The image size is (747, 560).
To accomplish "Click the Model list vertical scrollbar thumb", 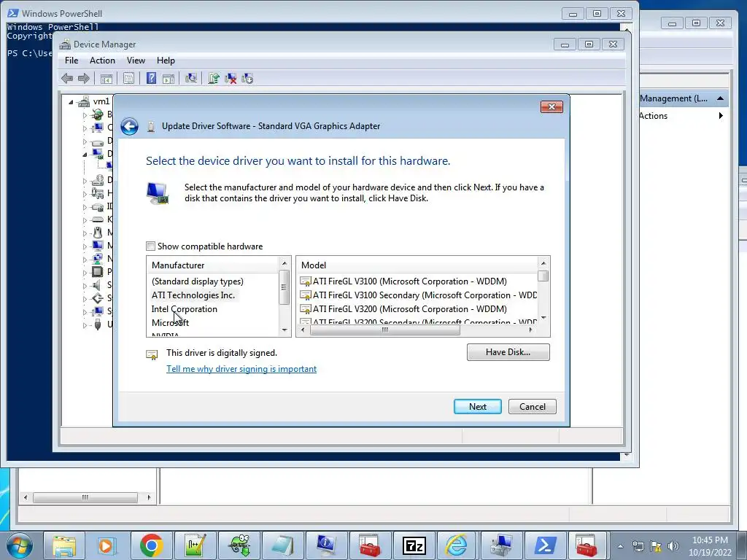I will click(543, 276).
